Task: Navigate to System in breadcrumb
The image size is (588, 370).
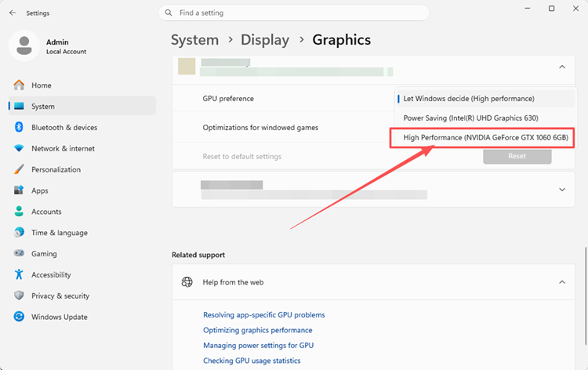Action: click(194, 40)
